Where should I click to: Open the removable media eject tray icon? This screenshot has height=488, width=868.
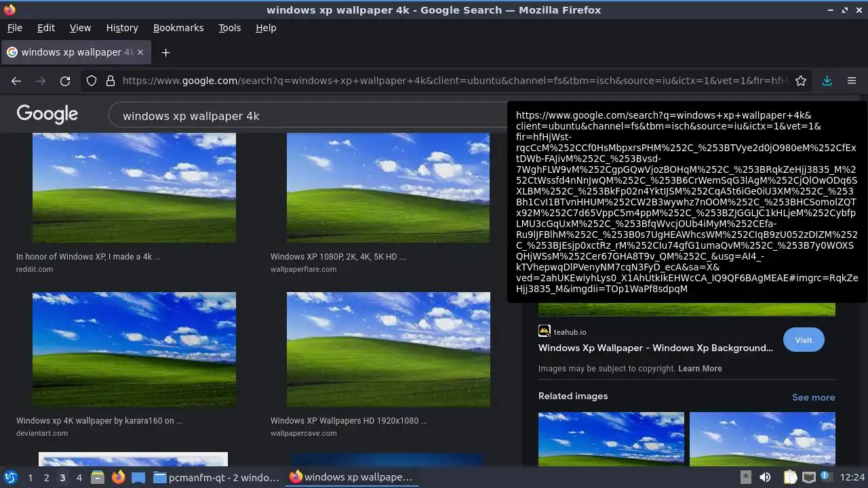coord(745,477)
